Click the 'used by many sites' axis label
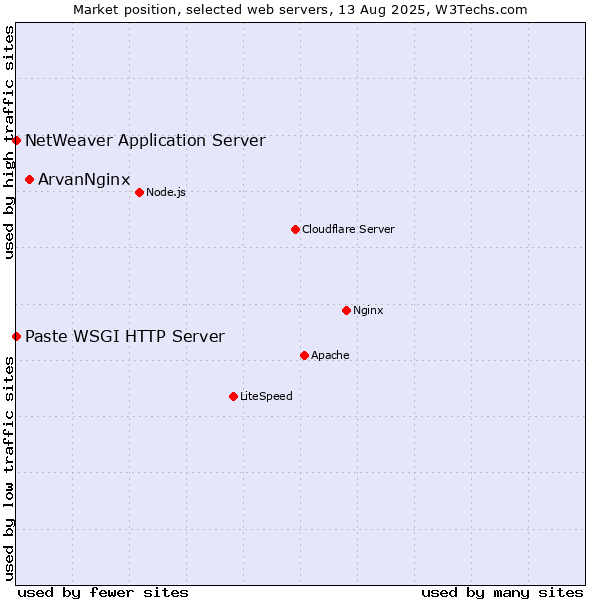600x600 pixels. (502, 593)
